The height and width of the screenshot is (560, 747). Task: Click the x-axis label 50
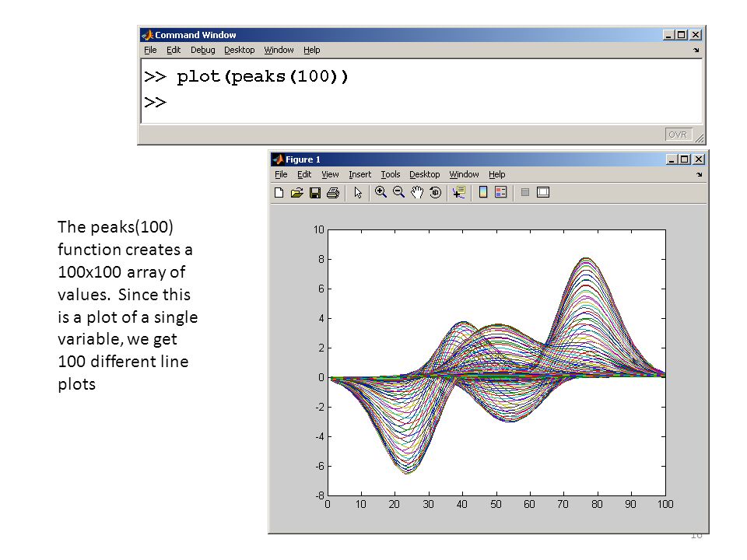click(496, 504)
